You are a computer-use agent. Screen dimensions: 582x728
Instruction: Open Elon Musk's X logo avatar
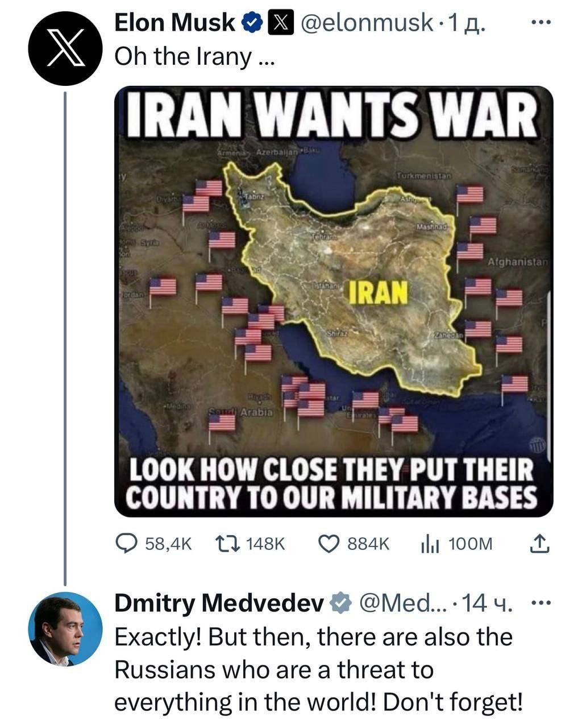pos(65,48)
